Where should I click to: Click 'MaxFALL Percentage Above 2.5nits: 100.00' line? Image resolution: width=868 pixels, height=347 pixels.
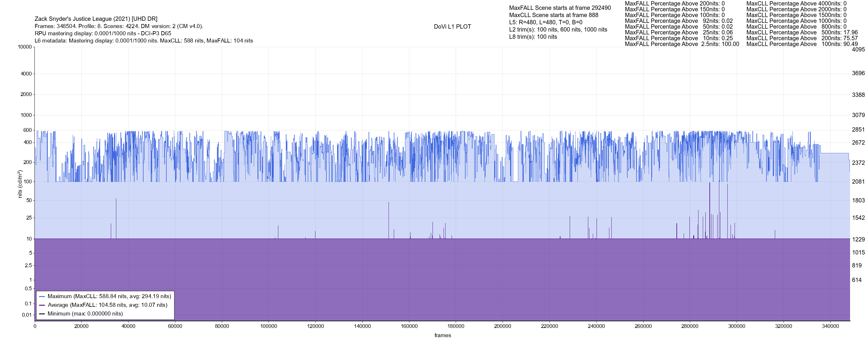pyautogui.click(x=682, y=44)
